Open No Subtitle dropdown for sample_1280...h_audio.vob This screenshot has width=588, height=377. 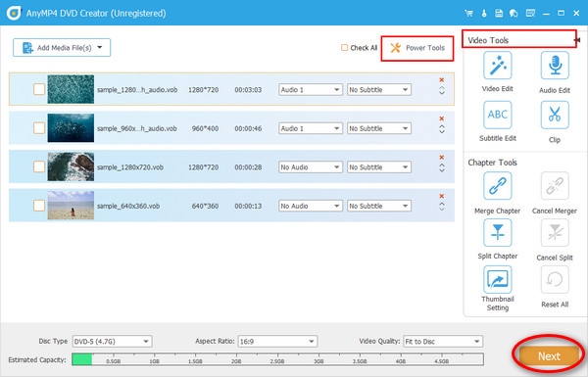pos(378,90)
